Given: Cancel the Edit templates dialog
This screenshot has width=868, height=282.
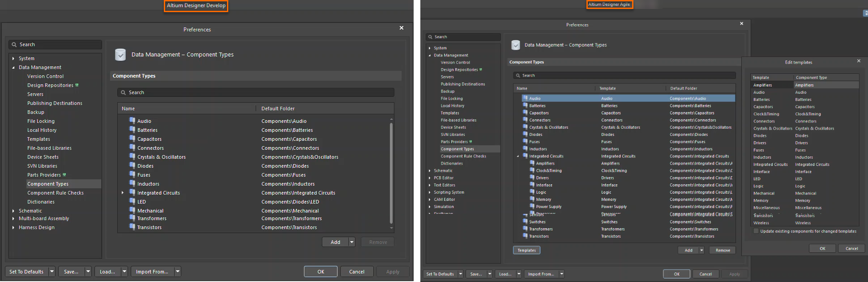Looking at the screenshot, I should 851,248.
